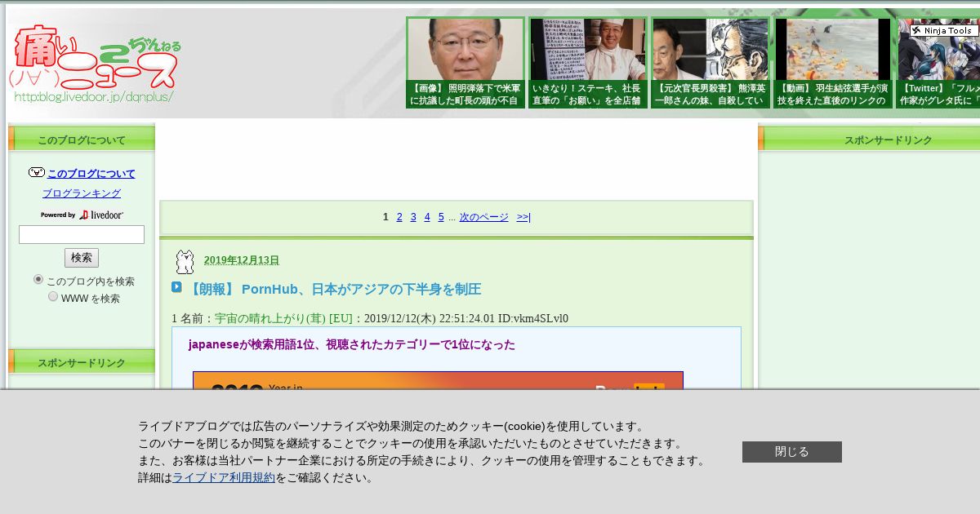Go to page 4 in pagination
Viewport: 980px width, 514px height.
click(x=427, y=217)
